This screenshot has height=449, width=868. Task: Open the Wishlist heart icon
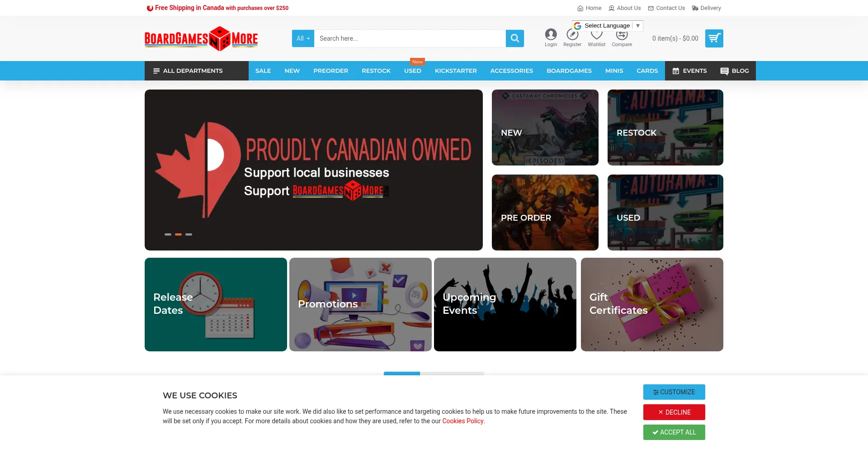coord(596,34)
